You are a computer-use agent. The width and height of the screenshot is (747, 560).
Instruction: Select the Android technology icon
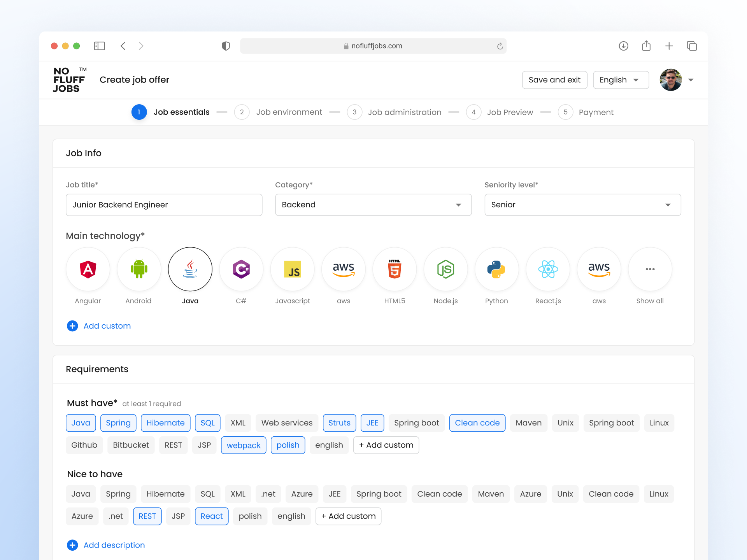(139, 269)
